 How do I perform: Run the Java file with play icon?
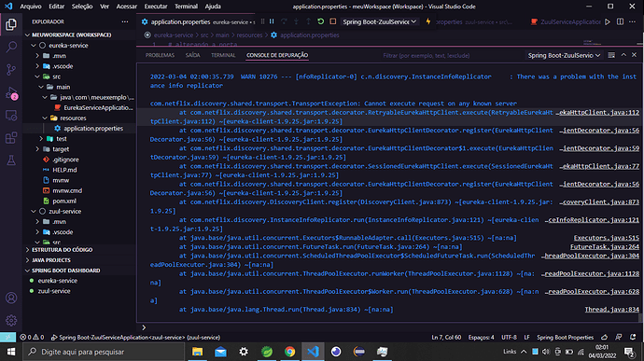coord(608,21)
